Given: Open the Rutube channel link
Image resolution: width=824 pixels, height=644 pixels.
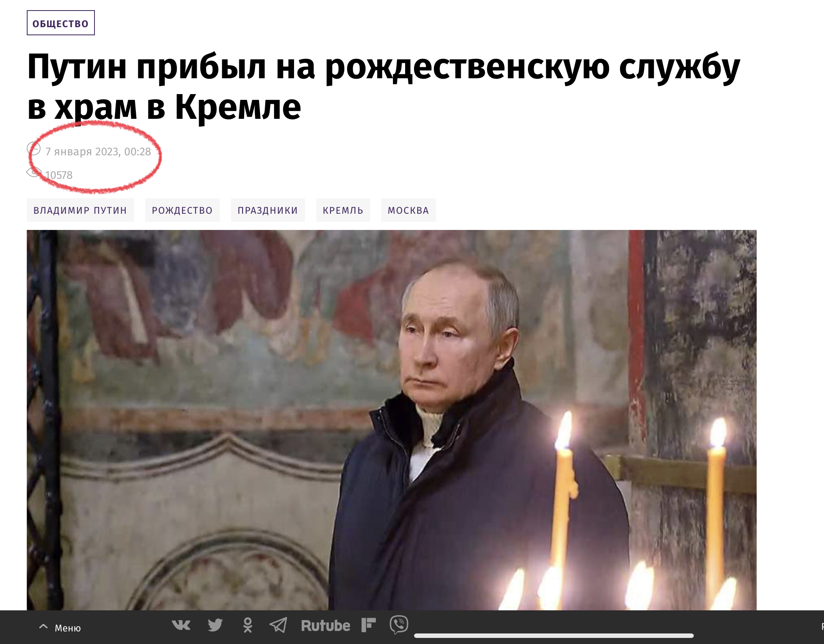Looking at the screenshot, I should [325, 625].
